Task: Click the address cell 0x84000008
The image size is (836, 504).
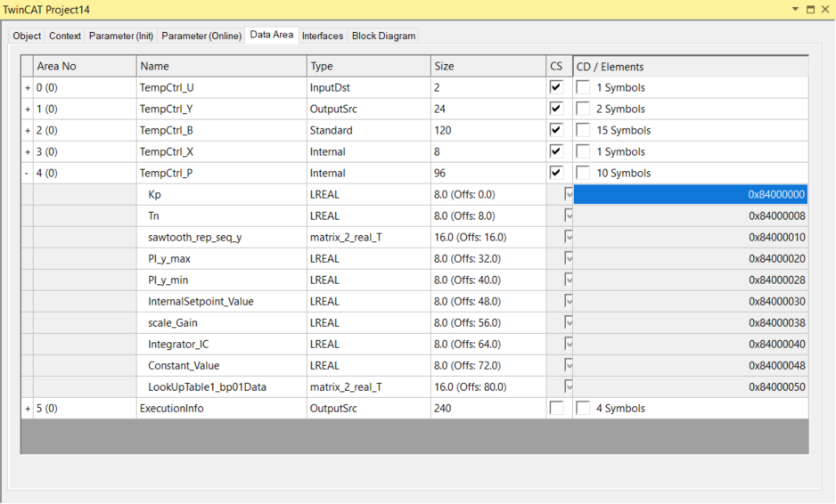Action: pos(691,215)
